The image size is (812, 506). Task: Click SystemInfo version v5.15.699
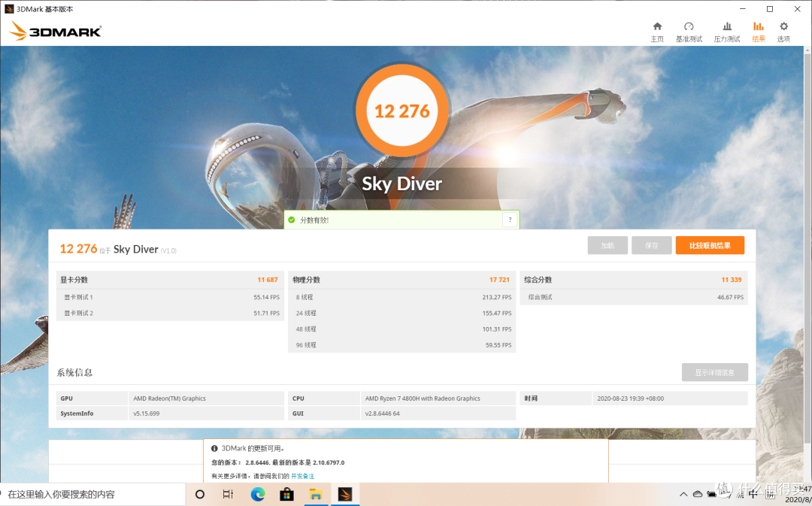(x=147, y=414)
